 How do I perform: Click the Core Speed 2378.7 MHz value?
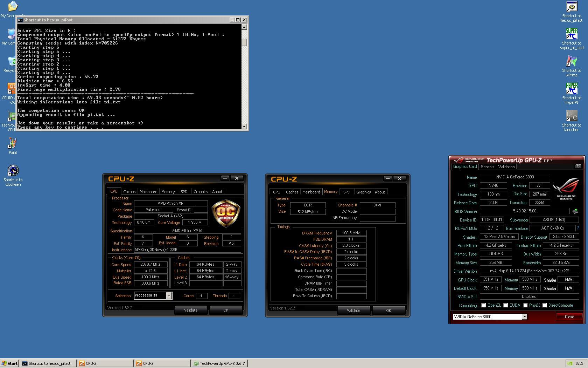[150, 265]
